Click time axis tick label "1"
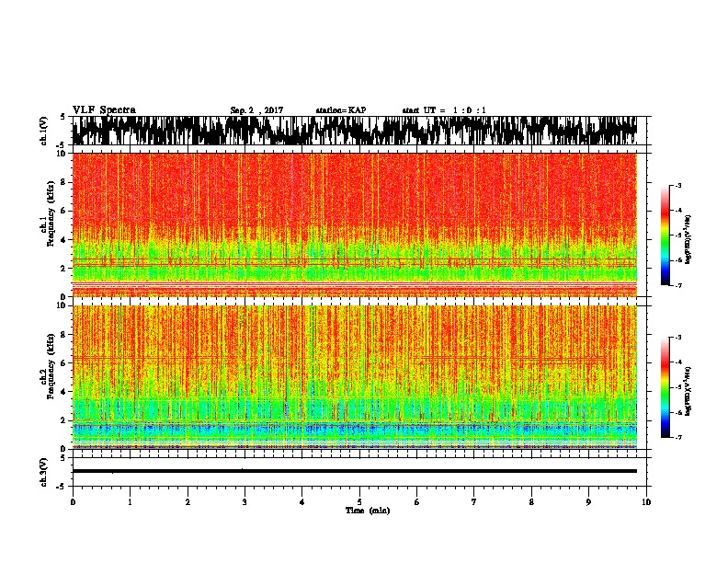 pyautogui.click(x=131, y=502)
